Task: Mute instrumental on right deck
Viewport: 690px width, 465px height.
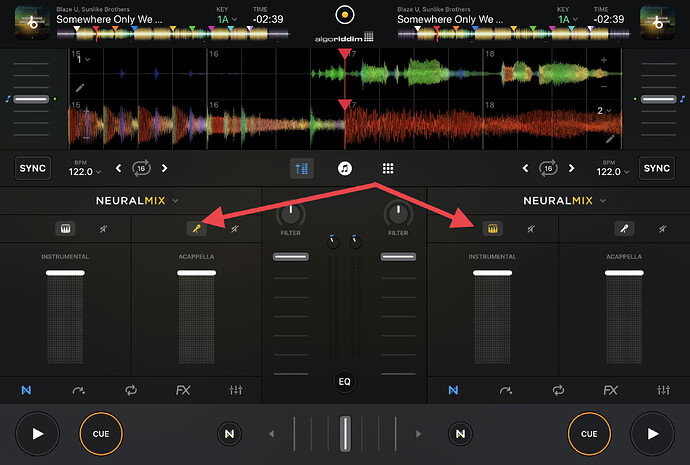Action: click(x=531, y=229)
